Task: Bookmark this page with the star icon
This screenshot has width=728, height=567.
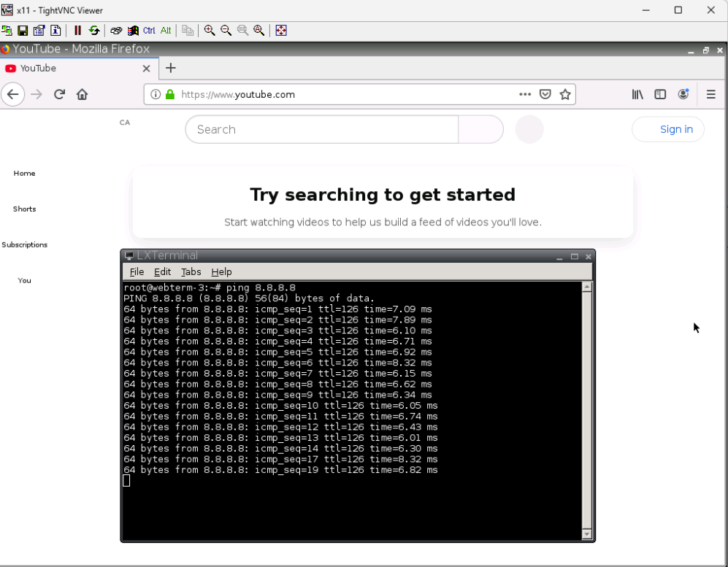Action: click(x=564, y=94)
